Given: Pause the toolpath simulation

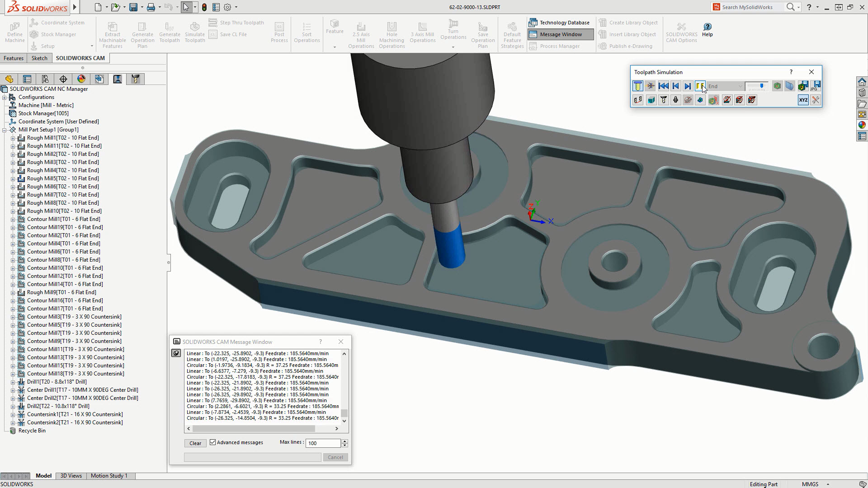Looking at the screenshot, I should point(700,86).
